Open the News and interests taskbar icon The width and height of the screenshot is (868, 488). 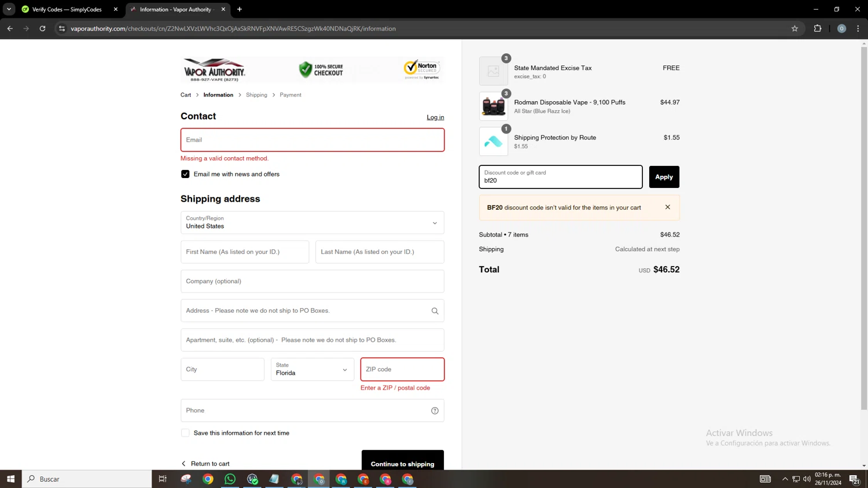[x=765, y=479]
